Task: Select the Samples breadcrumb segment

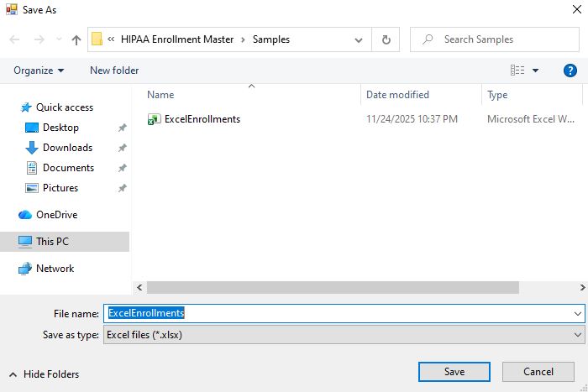Action: click(x=271, y=39)
